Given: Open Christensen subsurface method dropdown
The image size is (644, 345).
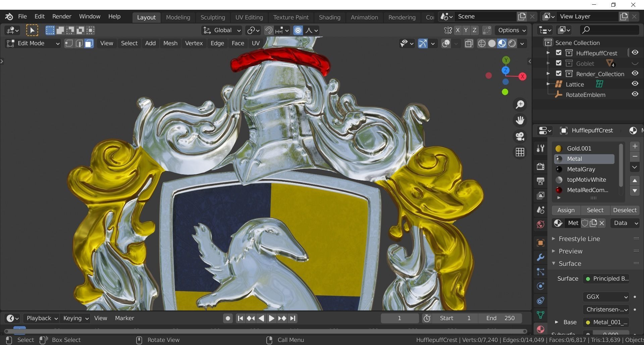Looking at the screenshot, I should [x=606, y=309].
